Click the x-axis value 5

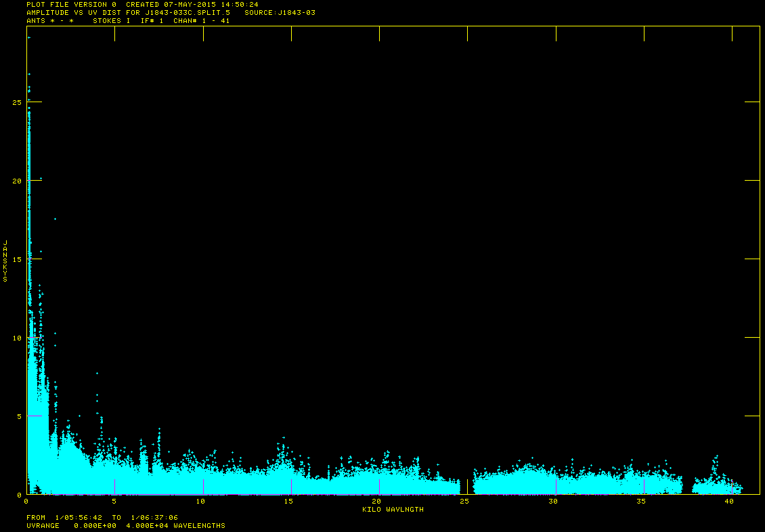(x=114, y=502)
